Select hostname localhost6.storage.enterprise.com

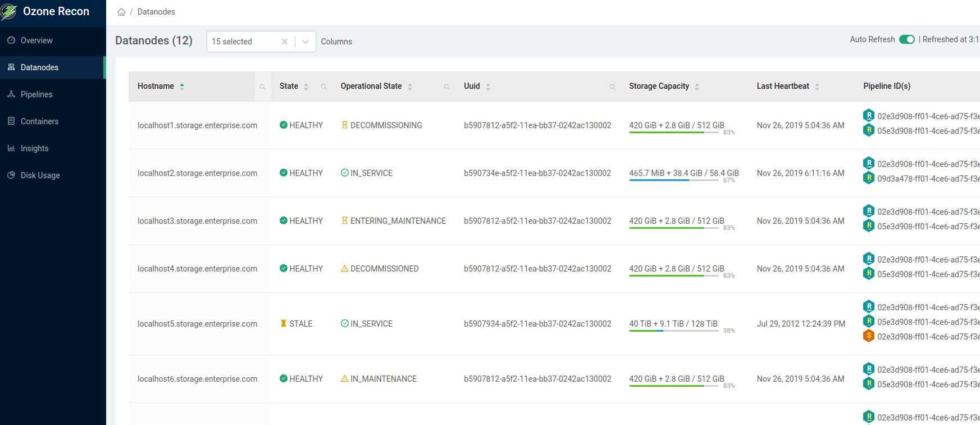click(197, 379)
